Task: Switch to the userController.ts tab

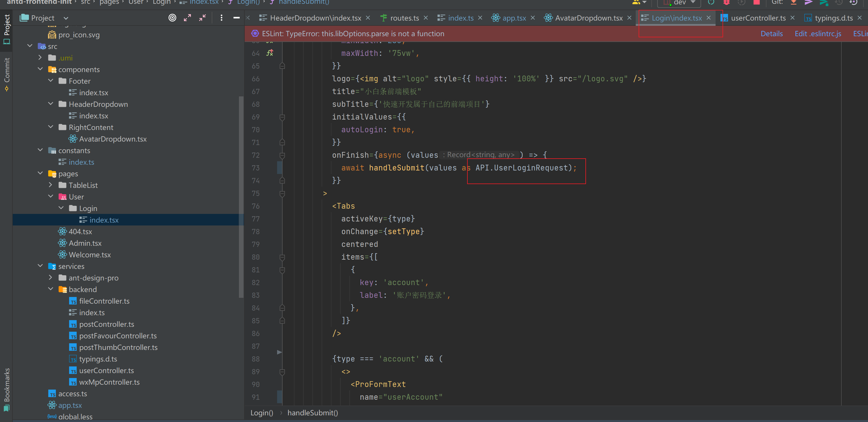Action: (x=758, y=18)
